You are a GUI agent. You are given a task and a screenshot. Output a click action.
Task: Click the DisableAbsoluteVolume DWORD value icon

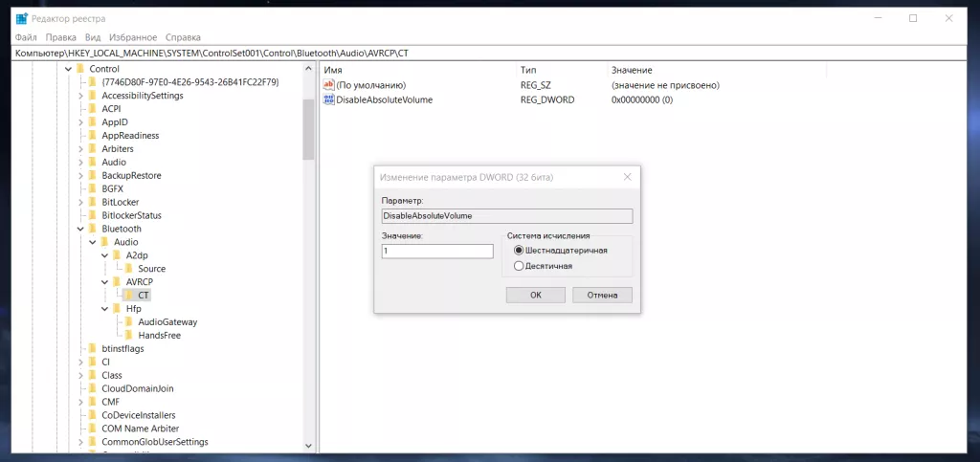[329, 99]
